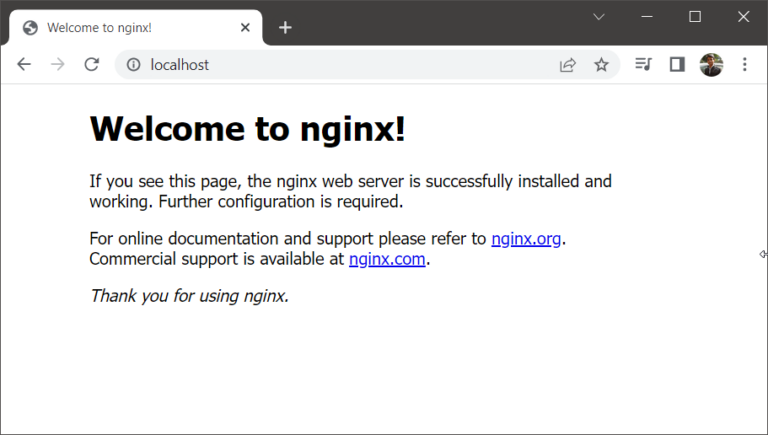Open the media controls icon
768x435 pixels.
tap(643, 65)
